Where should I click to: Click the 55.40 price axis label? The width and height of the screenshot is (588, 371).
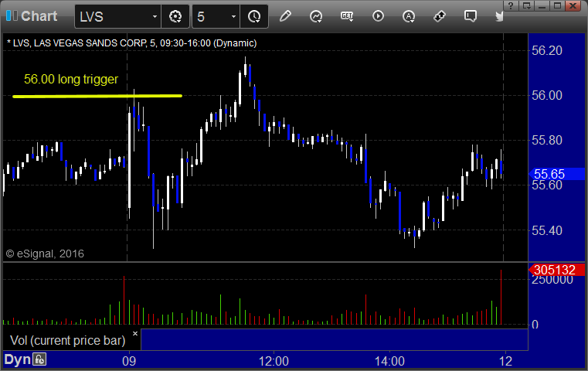tap(547, 230)
